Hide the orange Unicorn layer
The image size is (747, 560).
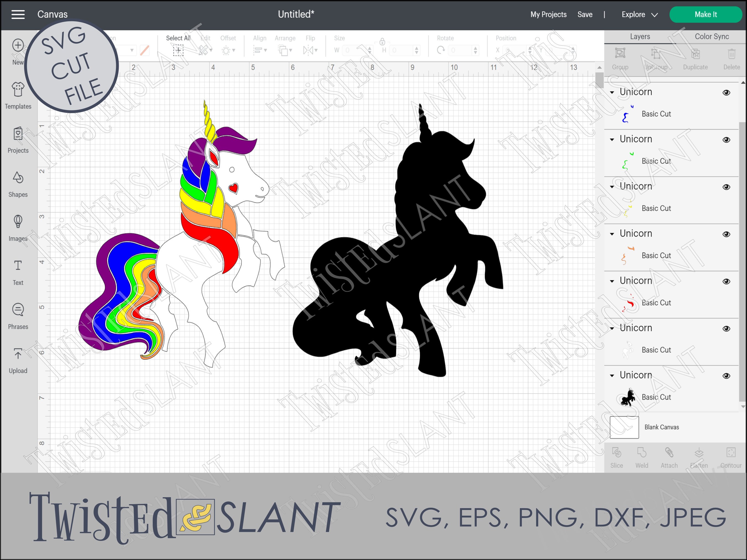click(x=727, y=234)
